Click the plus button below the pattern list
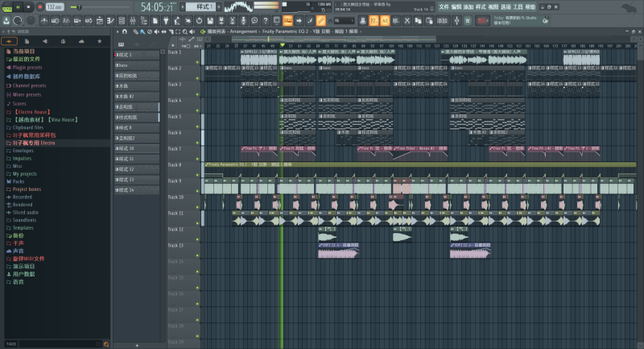 pos(137,346)
